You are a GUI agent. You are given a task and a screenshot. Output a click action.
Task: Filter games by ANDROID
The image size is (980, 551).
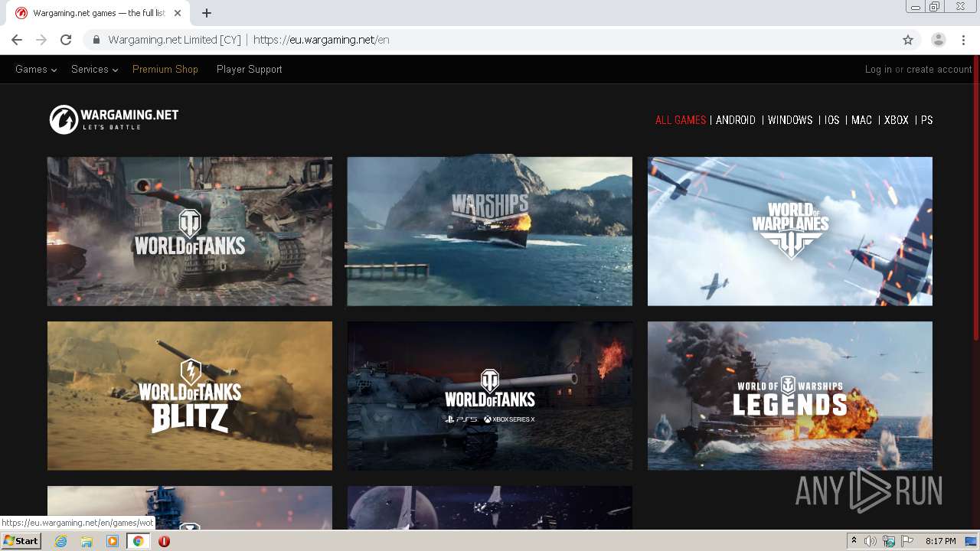736,120
